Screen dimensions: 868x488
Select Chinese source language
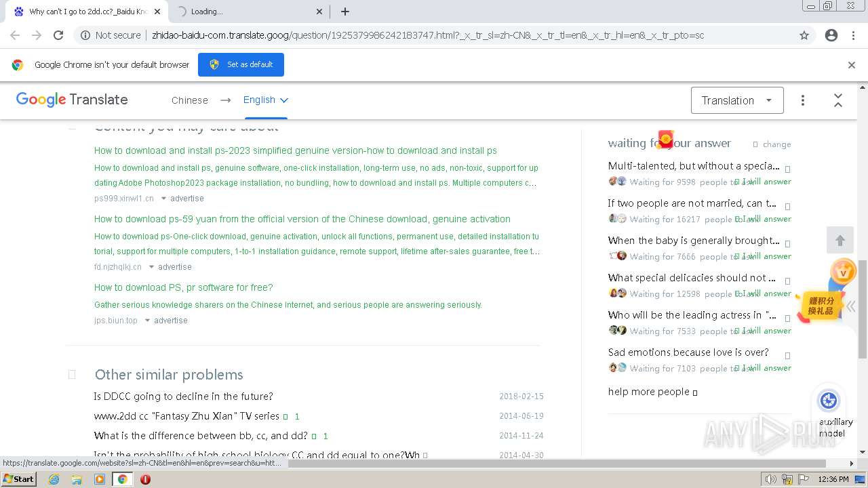(x=190, y=100)
